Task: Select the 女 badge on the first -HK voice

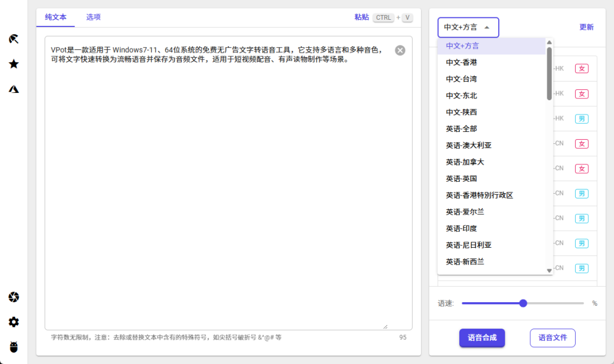Action: click(x=582, y=68)
